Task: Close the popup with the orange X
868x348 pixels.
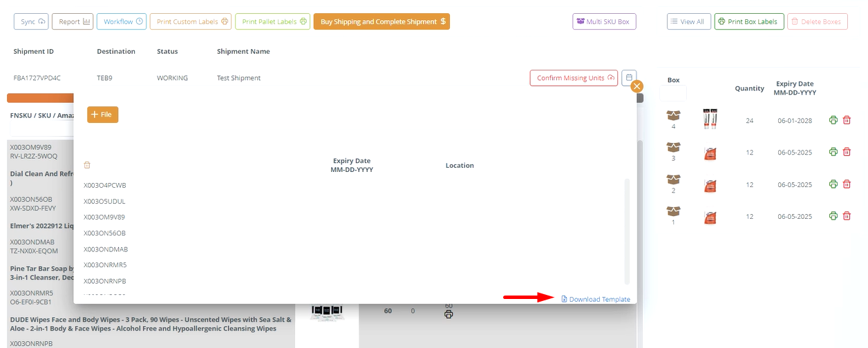Action: [x=636, y=86]
